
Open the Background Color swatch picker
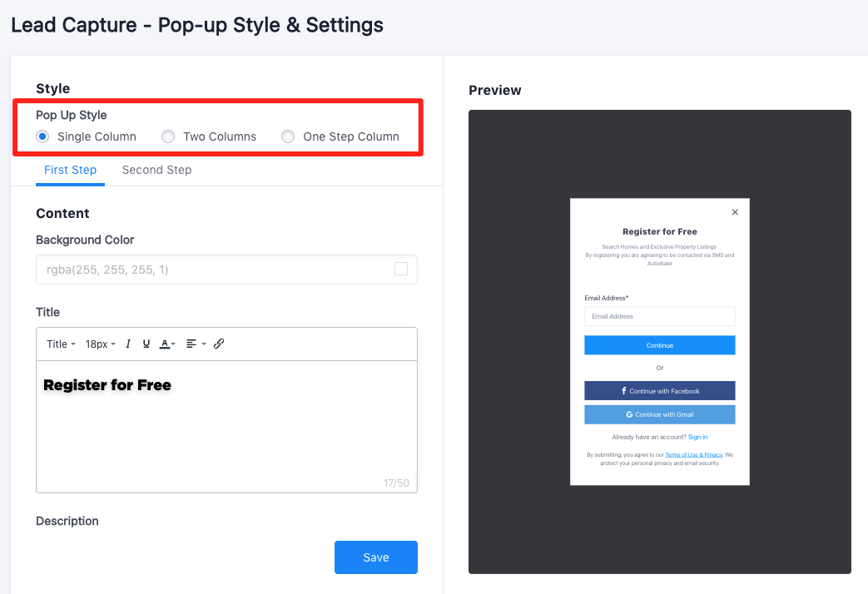400,269
